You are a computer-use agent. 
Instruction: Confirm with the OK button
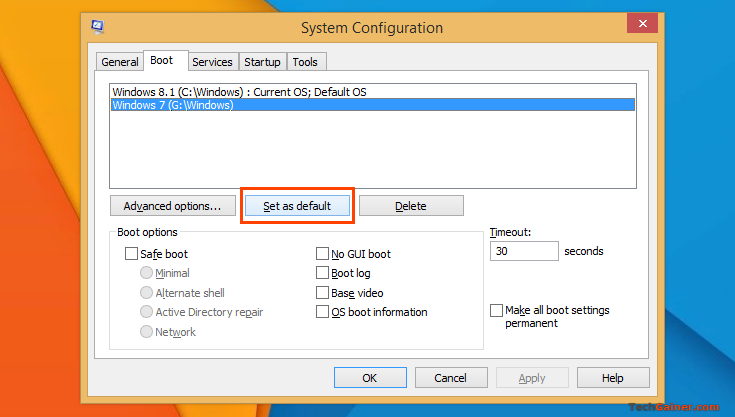click(370, 378)
